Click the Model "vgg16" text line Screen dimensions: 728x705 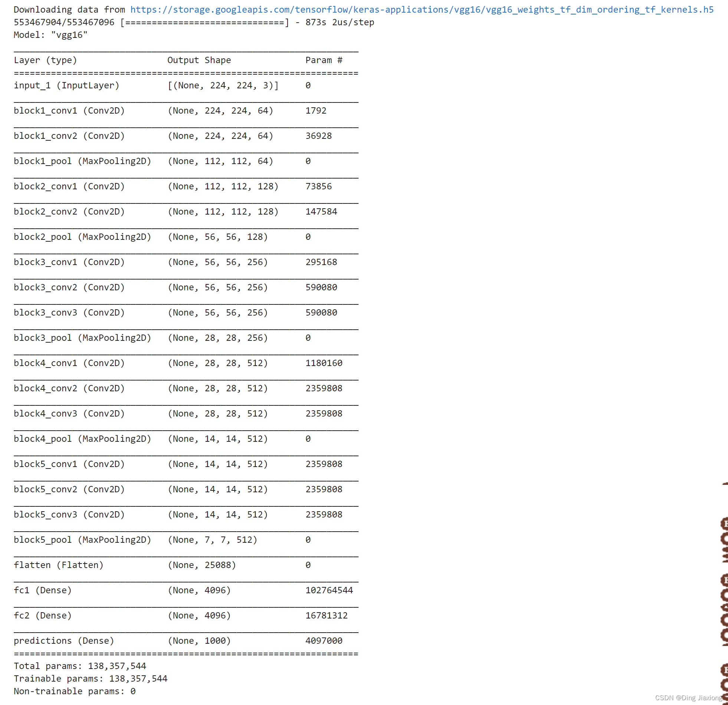[50, 35]
